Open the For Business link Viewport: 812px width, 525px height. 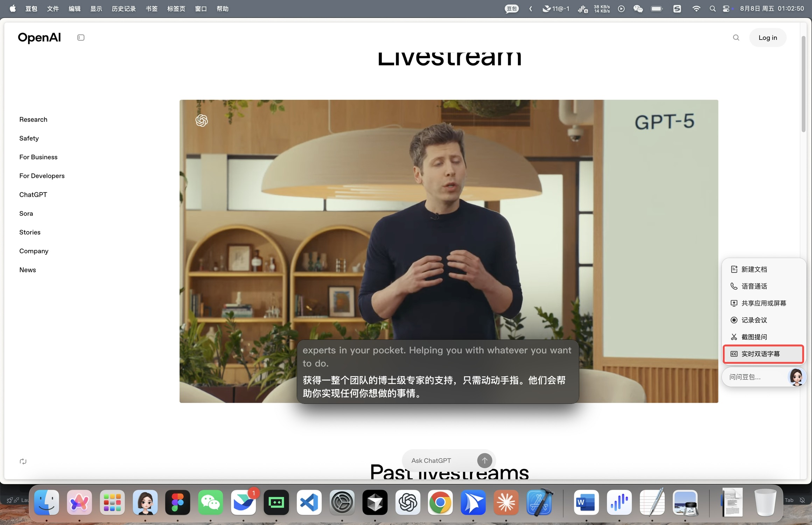[38, 157]
